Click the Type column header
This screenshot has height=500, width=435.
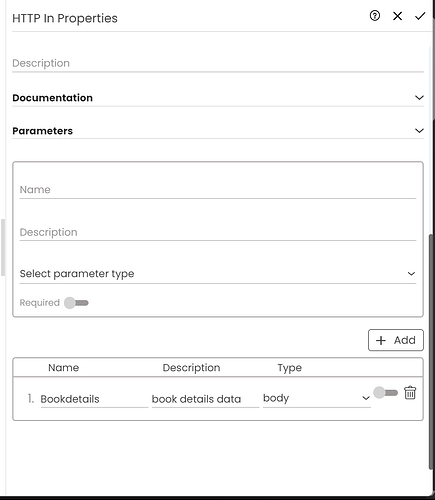pos(289,368)
